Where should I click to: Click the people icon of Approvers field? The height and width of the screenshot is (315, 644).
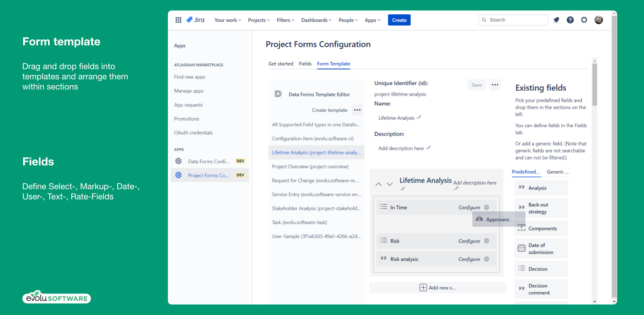pos(479,219)
